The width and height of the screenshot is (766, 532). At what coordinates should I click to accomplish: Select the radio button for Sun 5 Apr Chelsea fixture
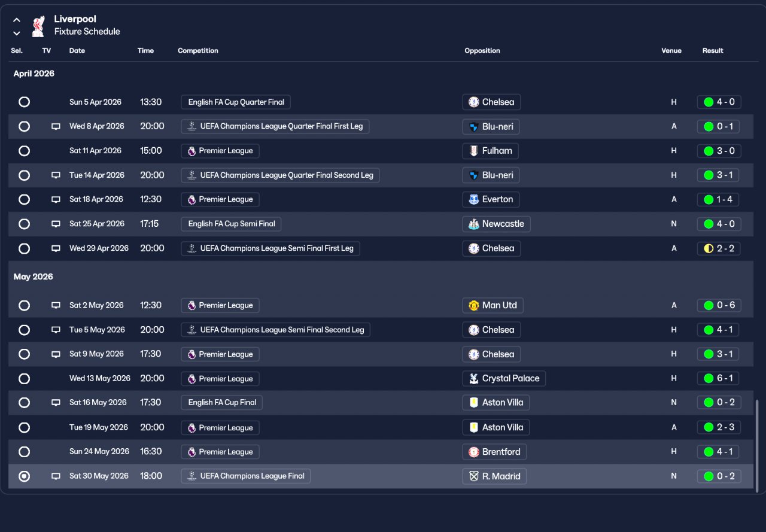coord(24,102)
